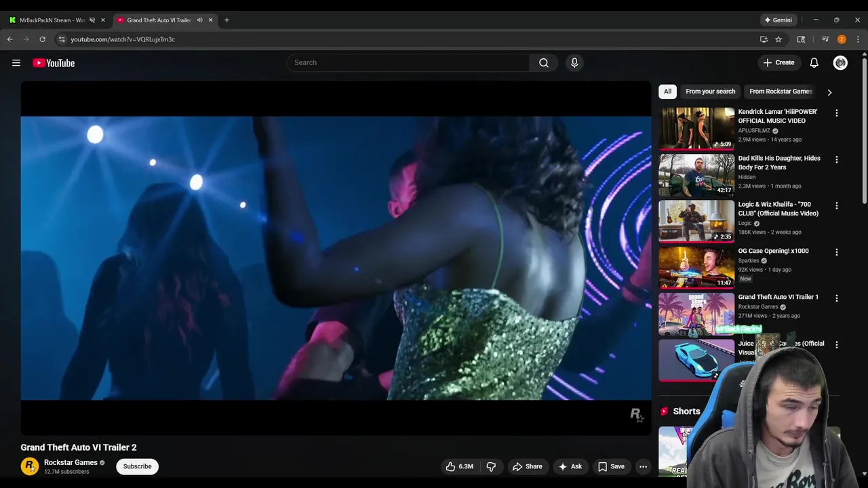The width and height of the screenshot is (868, 488).
Task: Open the Chrome profile avatar
Action: (842, 39)
